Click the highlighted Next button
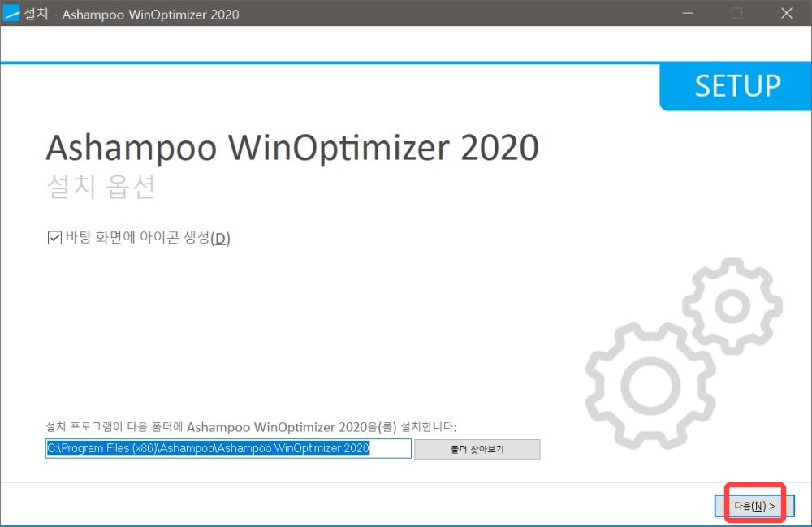The height and width of the screenshot is (527, 812). [x=755, y=504]
